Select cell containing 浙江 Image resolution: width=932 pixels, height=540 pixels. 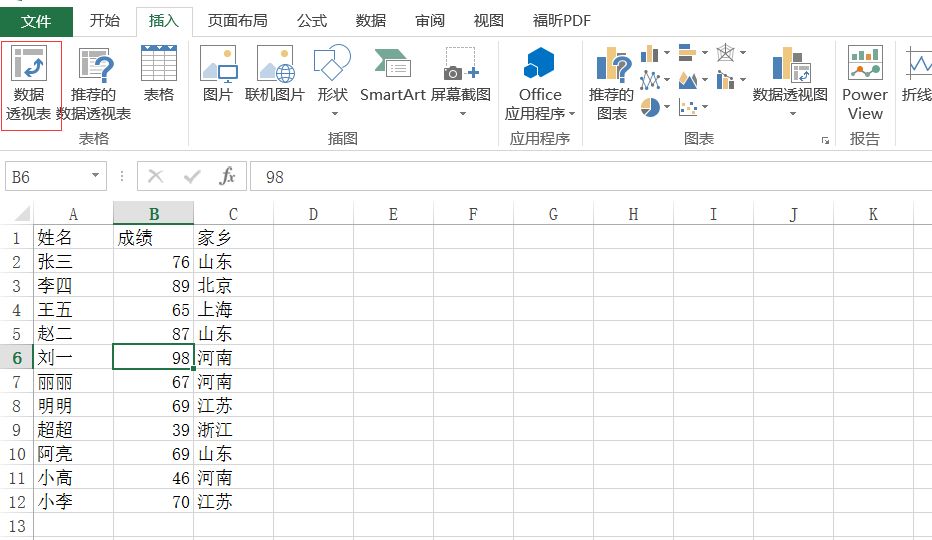(x=233, y=429)
